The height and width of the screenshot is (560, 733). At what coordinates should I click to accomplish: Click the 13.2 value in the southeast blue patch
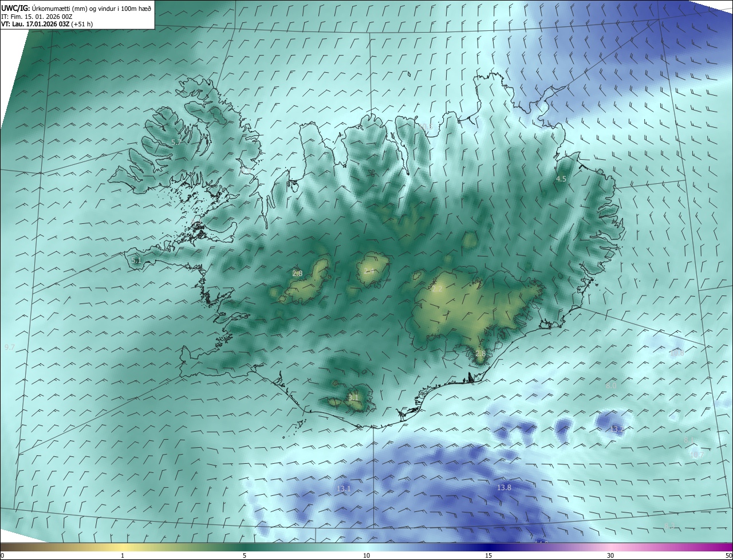point(617,429)
